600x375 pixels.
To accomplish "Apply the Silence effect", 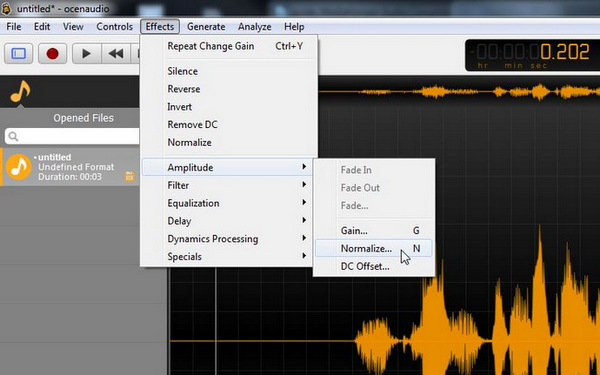I will coord(229,71).
